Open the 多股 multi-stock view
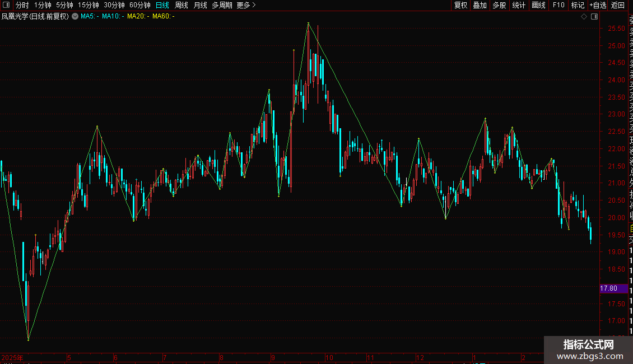The image size is (633, 364). click(499, 5)
